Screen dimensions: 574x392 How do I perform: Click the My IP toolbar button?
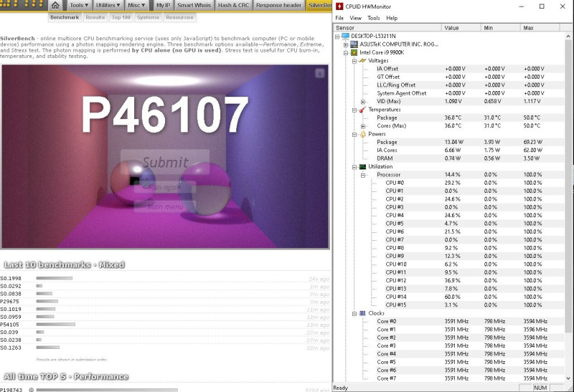163,5
